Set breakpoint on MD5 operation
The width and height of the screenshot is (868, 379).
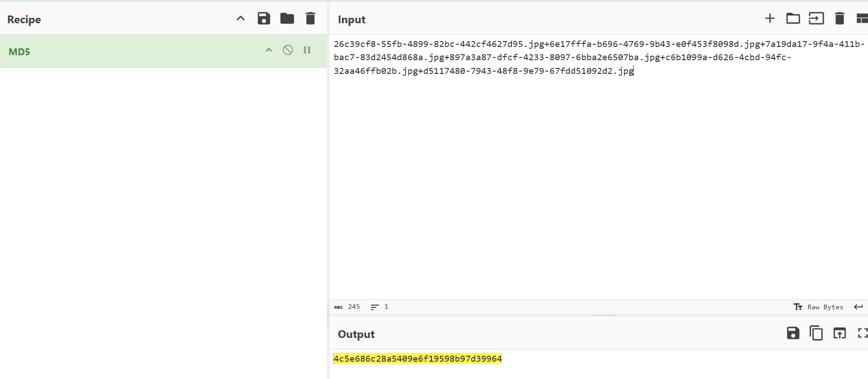[307, 50]
